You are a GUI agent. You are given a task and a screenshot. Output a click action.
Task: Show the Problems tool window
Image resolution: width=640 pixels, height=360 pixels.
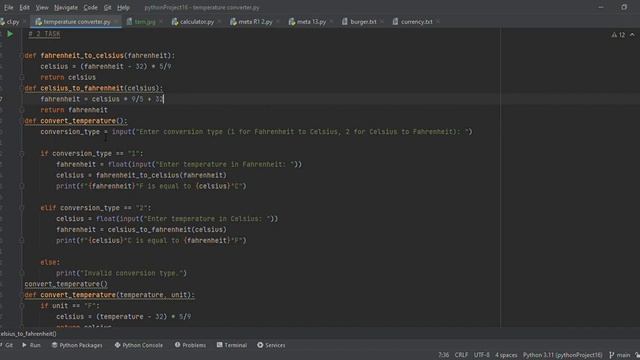pyautogui.click(x=190, y=345)
